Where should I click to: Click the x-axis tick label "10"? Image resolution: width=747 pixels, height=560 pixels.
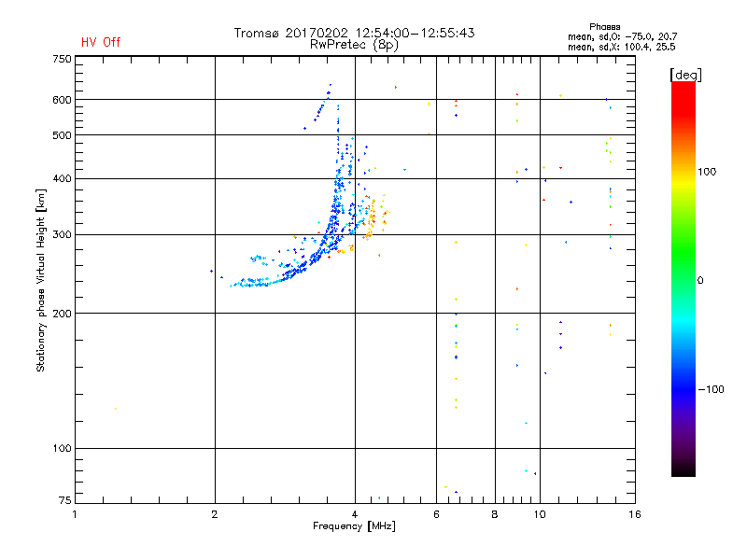(x=540, y=514)
